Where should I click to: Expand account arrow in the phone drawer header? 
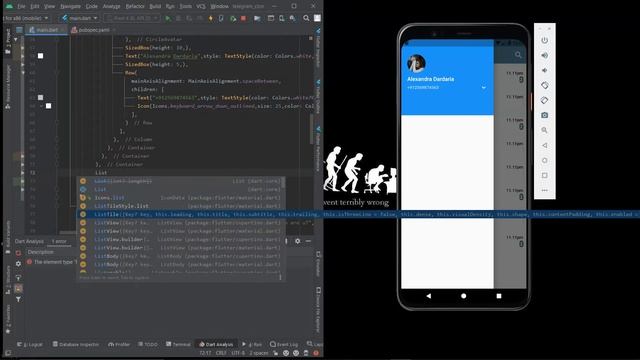pos(484,88)
